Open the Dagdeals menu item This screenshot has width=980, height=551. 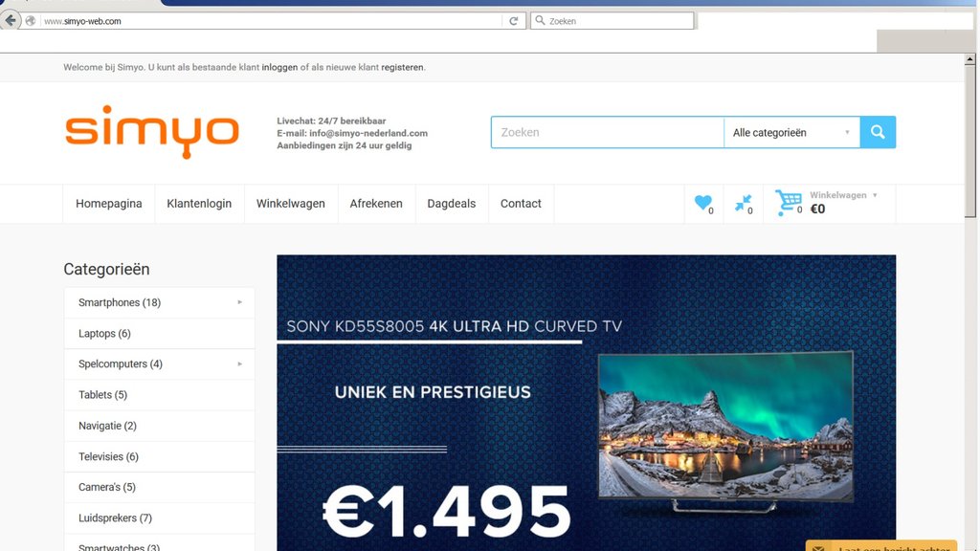point(452,204)
